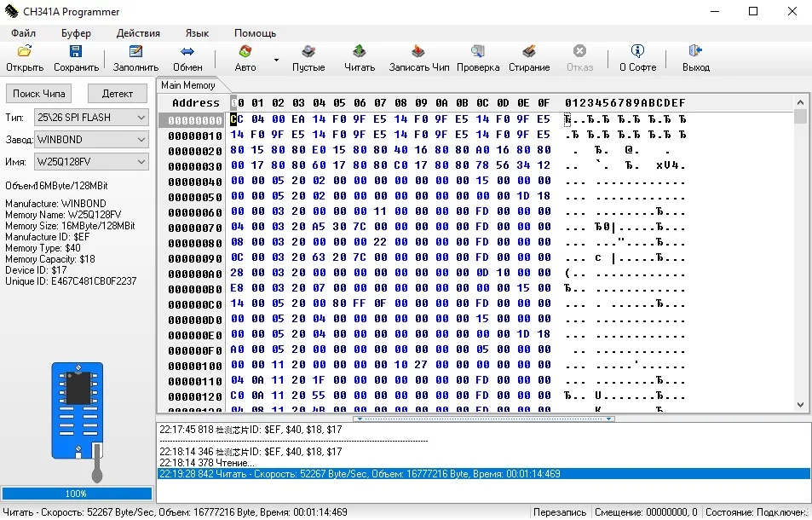Viewport: 812px width, 520px height.
Task: Click byte 78 in row 00000030
Action: 482,165
